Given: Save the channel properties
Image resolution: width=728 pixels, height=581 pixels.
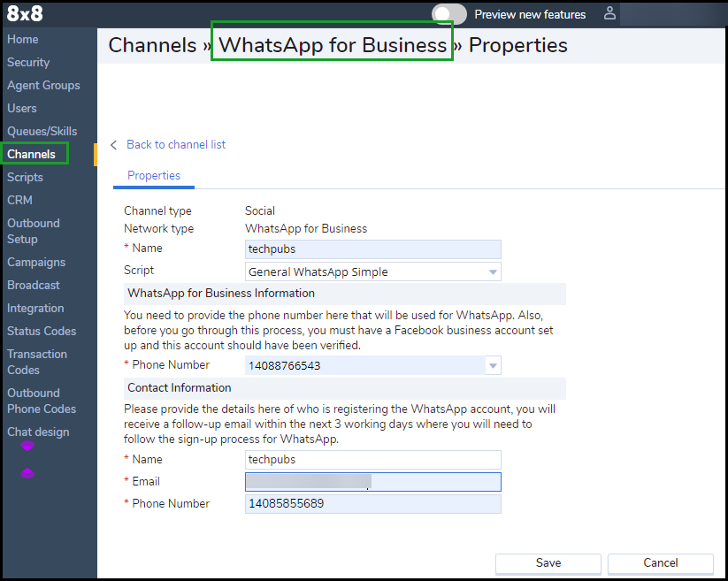Looking at the screenshot, I should (x=548, y=563).
